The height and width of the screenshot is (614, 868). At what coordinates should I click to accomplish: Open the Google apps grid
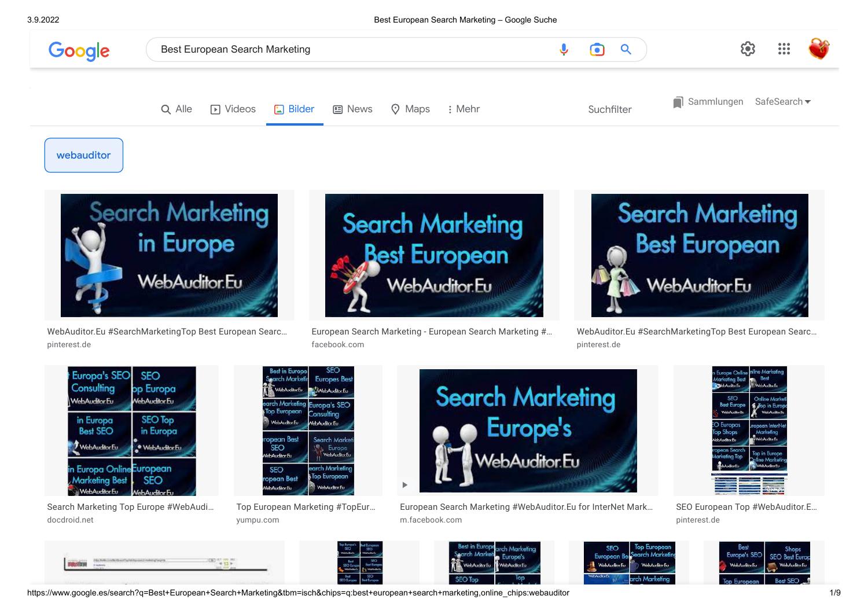[784, 49]
